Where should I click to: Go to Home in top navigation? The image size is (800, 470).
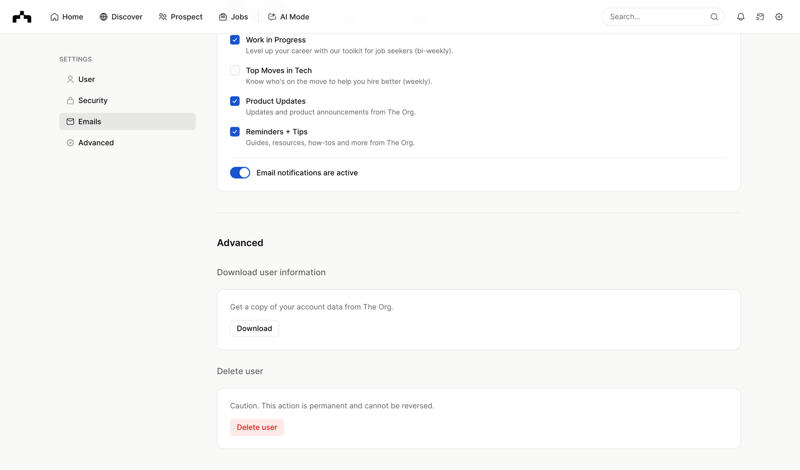[x=67, y=17]
